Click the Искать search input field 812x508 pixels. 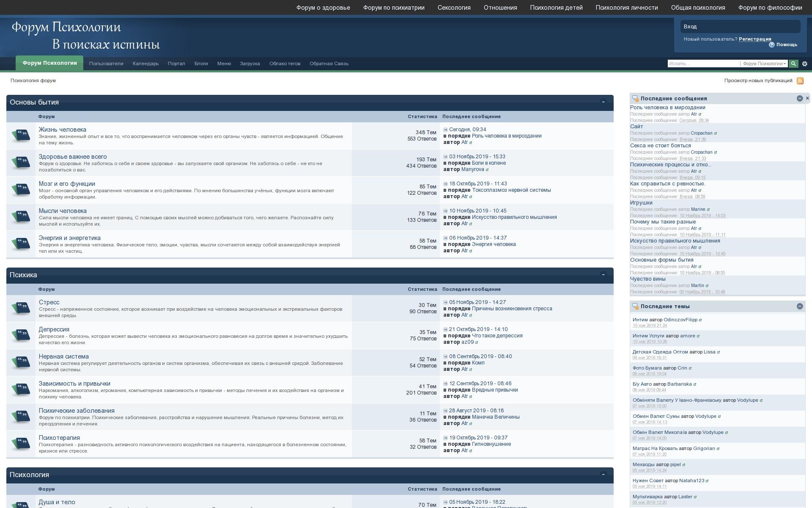click(x=703, y=64)
